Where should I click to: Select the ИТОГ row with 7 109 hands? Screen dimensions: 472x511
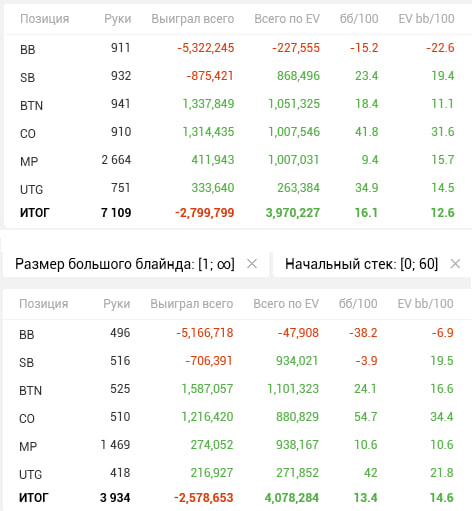click(x=237, y=213)
